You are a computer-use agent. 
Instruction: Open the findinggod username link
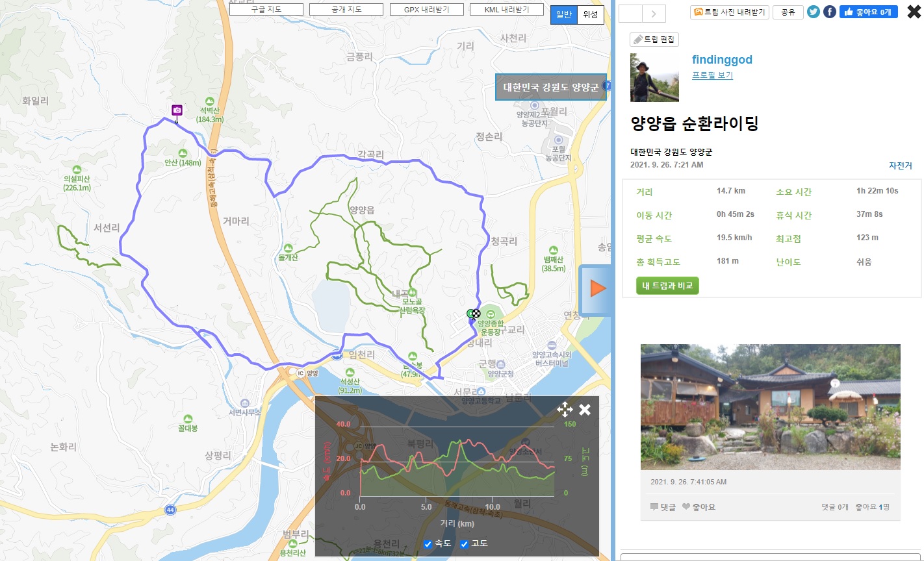[722, 60]
